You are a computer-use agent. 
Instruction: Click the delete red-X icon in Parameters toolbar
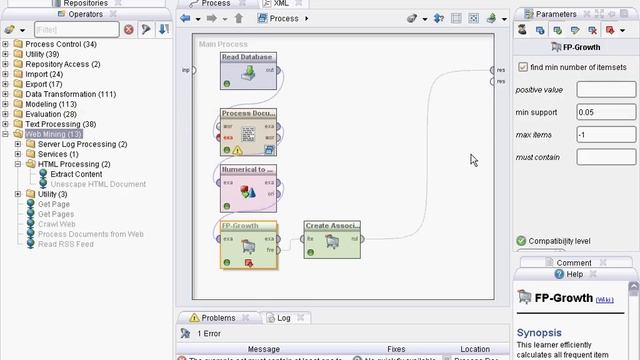(592, 30)
